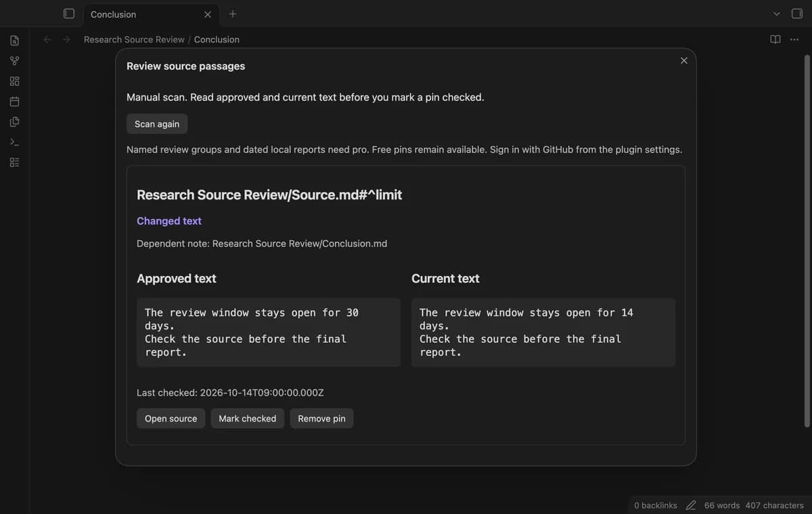Click the pencil edit-mode status icon
Image resolution: width=812 pixels, height=514 pixels.
pyautogui.click(x=691, y=505)
